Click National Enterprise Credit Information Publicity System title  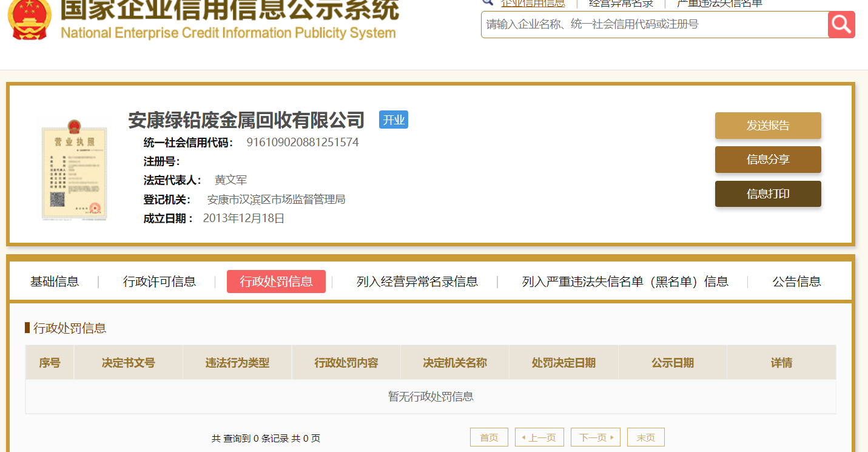(x=228, y=32)
